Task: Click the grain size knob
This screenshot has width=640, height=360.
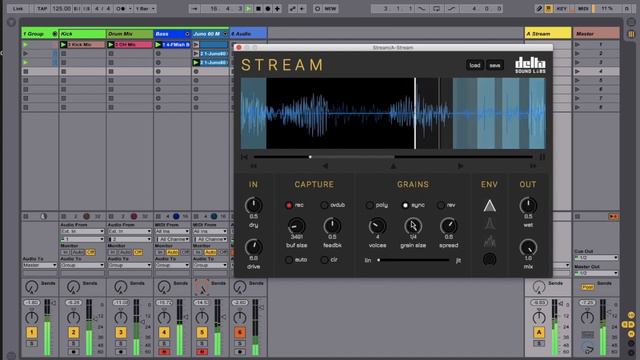Action: coord(413,226)
